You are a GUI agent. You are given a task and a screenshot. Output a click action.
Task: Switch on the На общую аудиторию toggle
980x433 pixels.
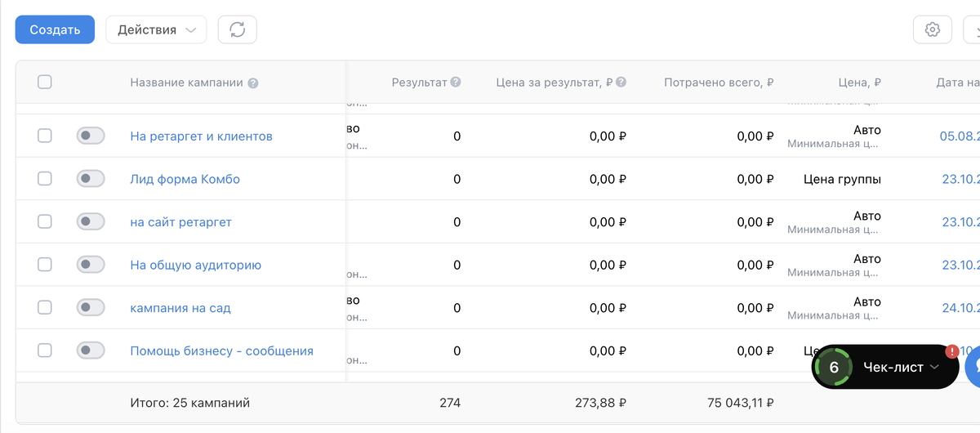pyautogui.click(x=91, y=265)
